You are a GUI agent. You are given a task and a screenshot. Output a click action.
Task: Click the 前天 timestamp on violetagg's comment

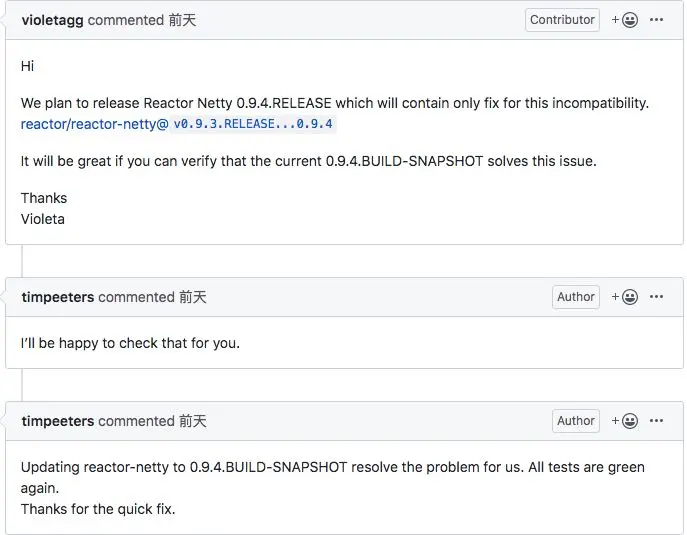pyautogui.click(x=182, y=20)
